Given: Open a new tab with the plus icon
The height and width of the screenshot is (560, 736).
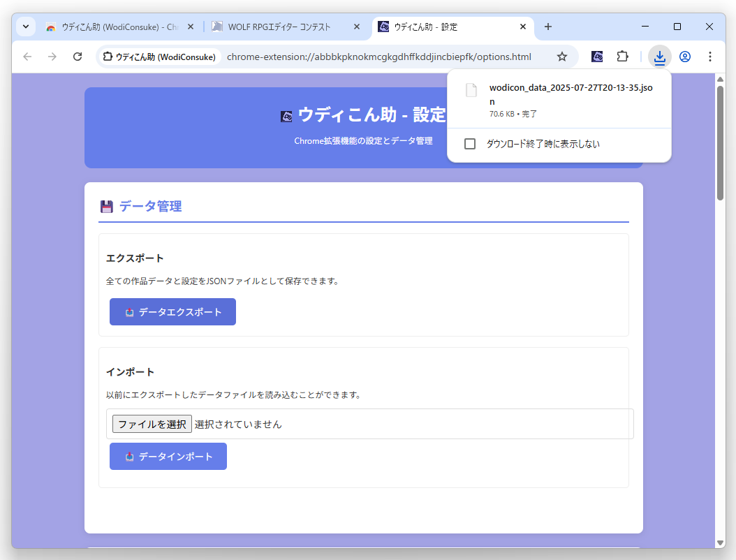Looking at the screenshot, I should [x=547, y=27].
